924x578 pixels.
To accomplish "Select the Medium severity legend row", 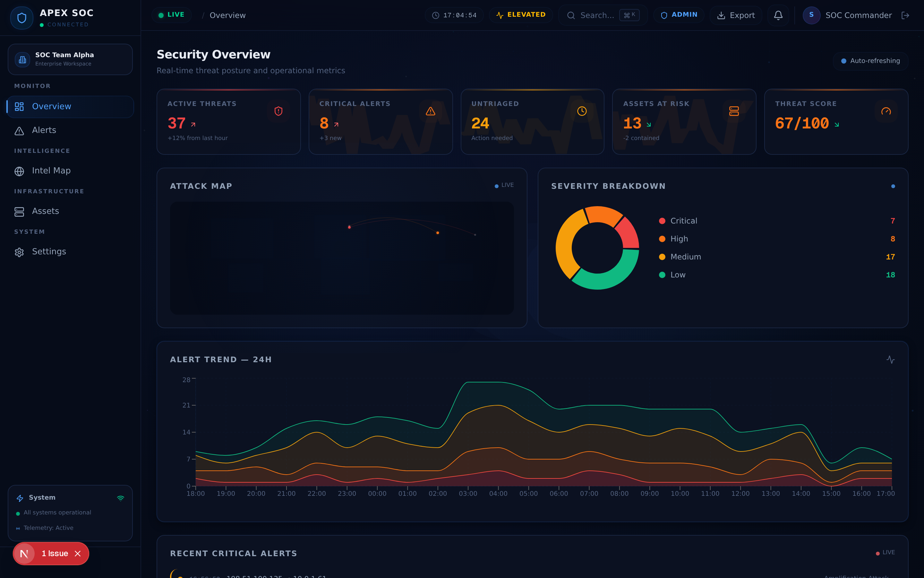I will coord(777,257).
